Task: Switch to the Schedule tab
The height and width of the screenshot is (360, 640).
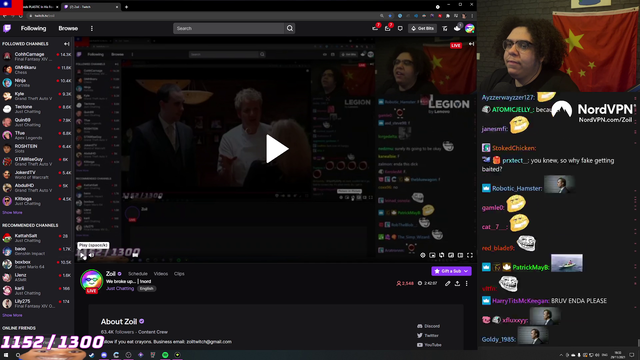Action: click(x=138, y=274)
